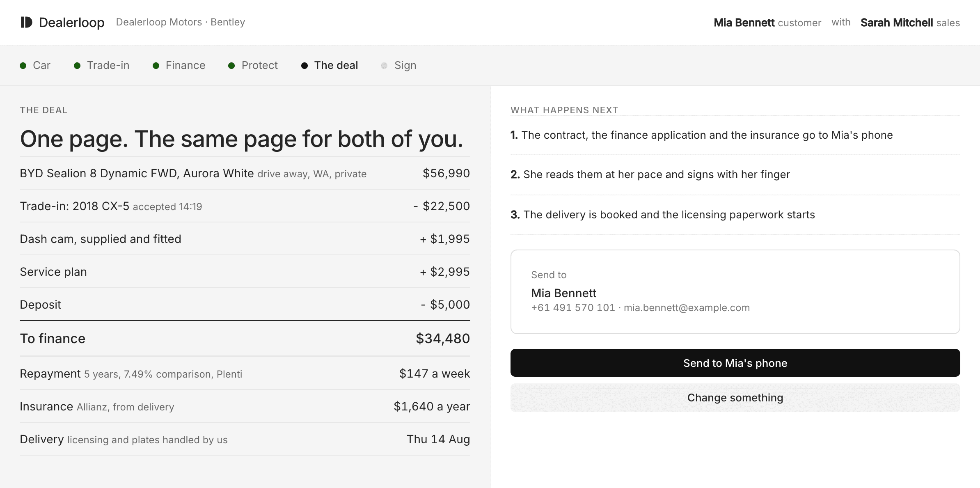
Task: Click the To finance label
Action: click(x=53, y=339)
